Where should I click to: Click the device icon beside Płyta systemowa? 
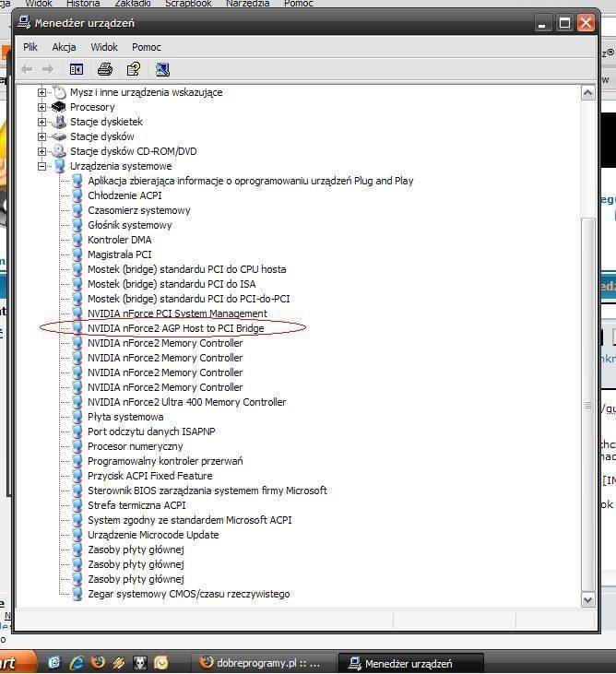coord(77,417)
